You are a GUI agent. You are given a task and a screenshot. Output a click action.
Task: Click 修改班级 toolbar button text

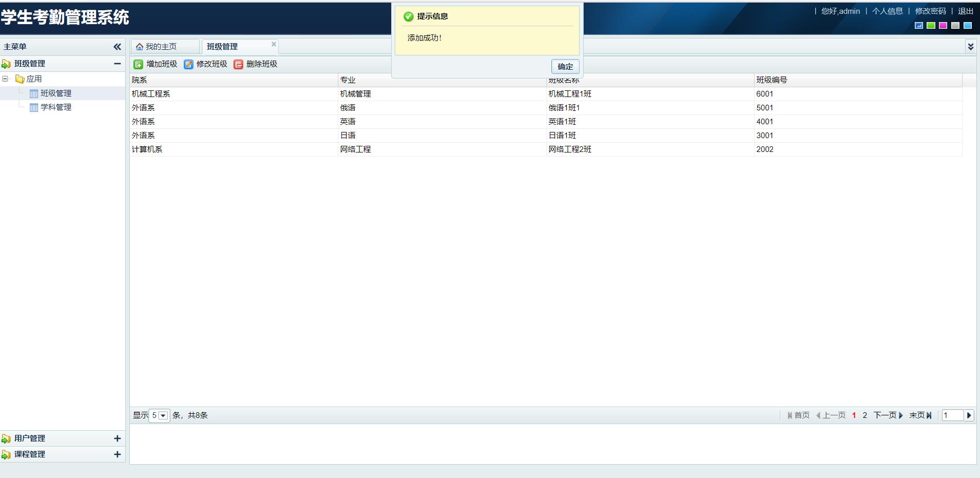(212, 64)
